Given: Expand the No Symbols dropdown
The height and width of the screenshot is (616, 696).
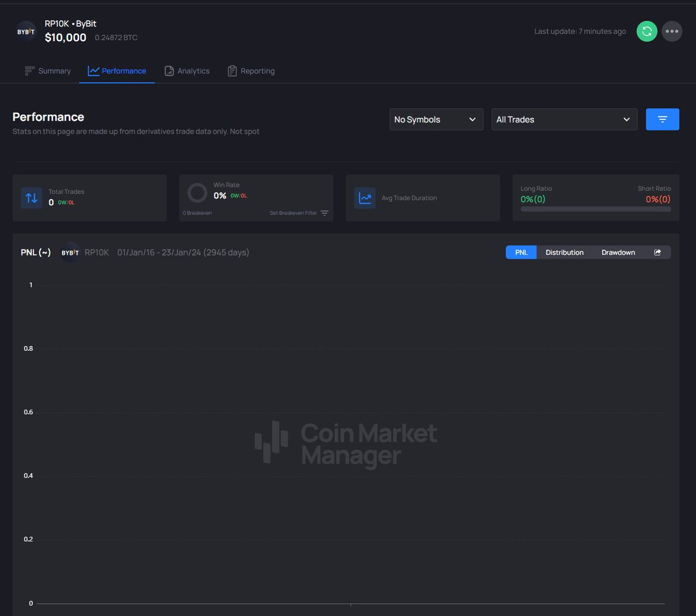Looking at the screenshot, I should coord(436,119).
